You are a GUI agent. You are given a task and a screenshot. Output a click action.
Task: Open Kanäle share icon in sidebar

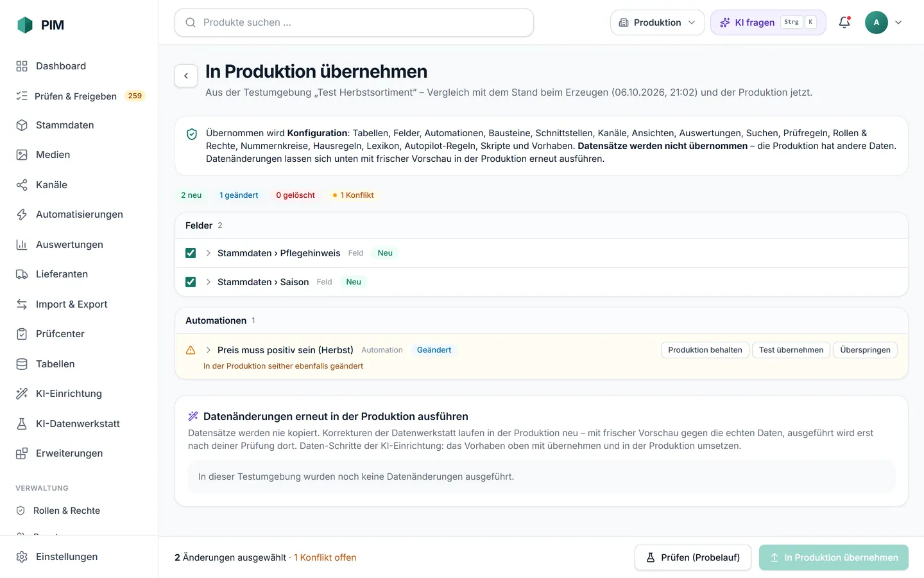pos(22,185)
